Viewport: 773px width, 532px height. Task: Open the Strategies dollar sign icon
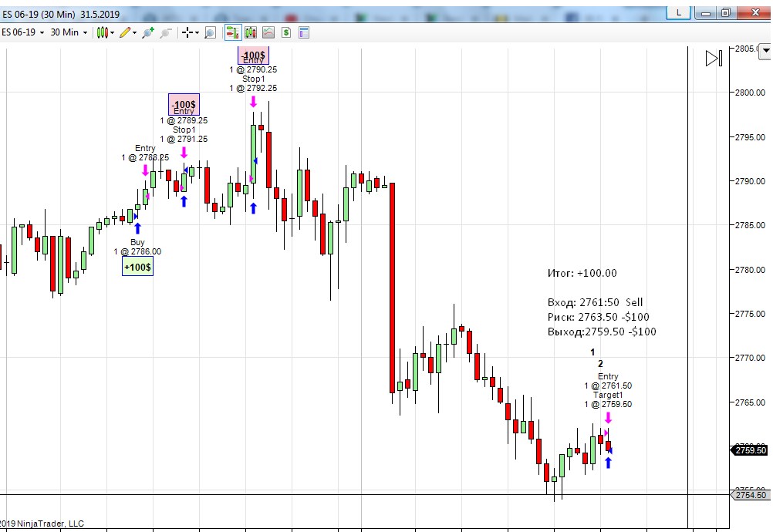coord(286,33)
